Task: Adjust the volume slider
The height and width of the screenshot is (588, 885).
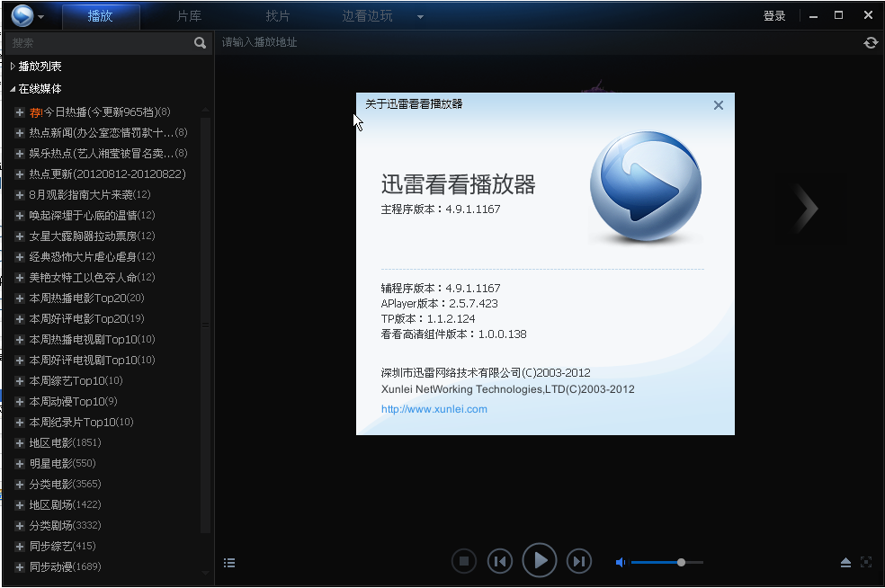Action: click(x=681, y=561)
